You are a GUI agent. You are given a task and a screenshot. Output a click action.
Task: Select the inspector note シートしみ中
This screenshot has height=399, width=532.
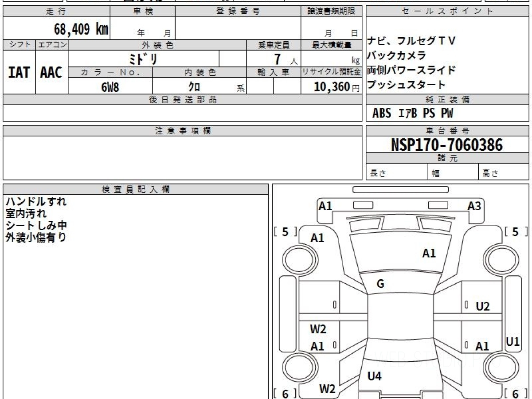(36, 226)
